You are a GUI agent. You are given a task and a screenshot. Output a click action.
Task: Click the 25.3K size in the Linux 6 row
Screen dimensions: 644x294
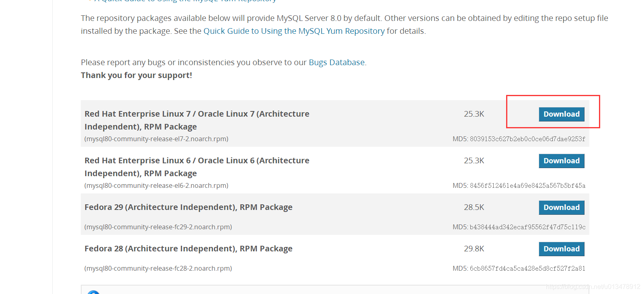pos(474,160)
